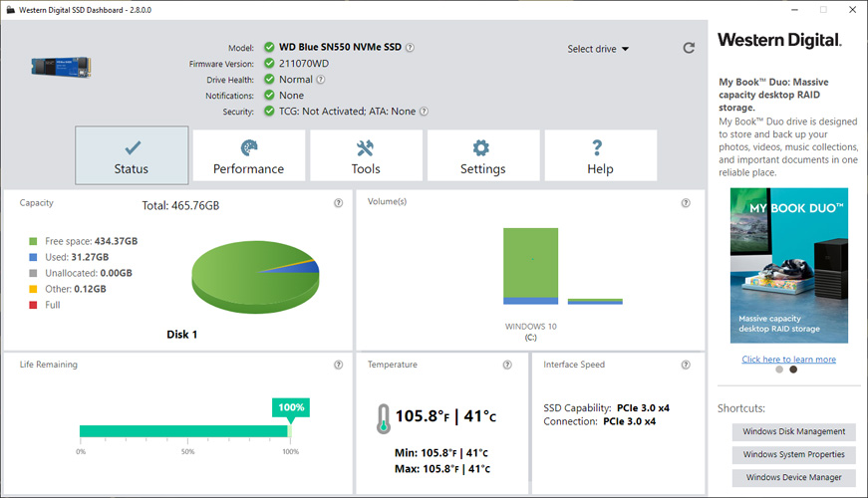Click the green Free space legend swatch

tap(33, 241)
